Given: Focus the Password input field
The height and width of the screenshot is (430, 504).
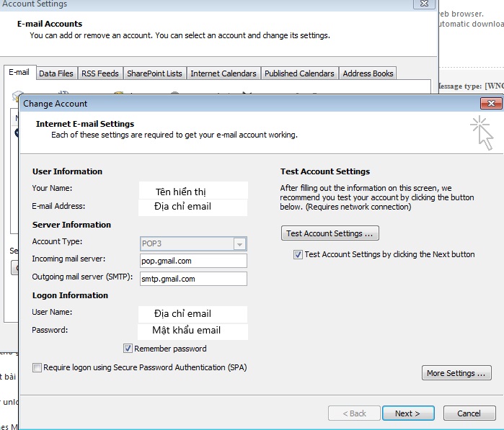Looking at the screenshot, I should tap(193, 331).
